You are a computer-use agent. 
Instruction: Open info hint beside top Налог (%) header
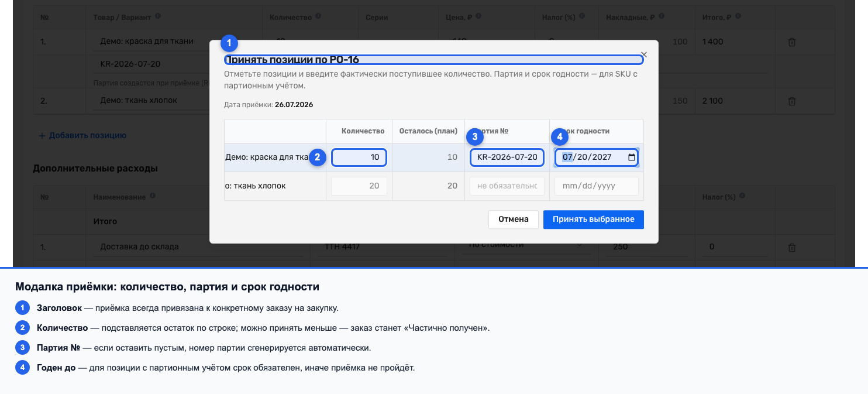582,17
